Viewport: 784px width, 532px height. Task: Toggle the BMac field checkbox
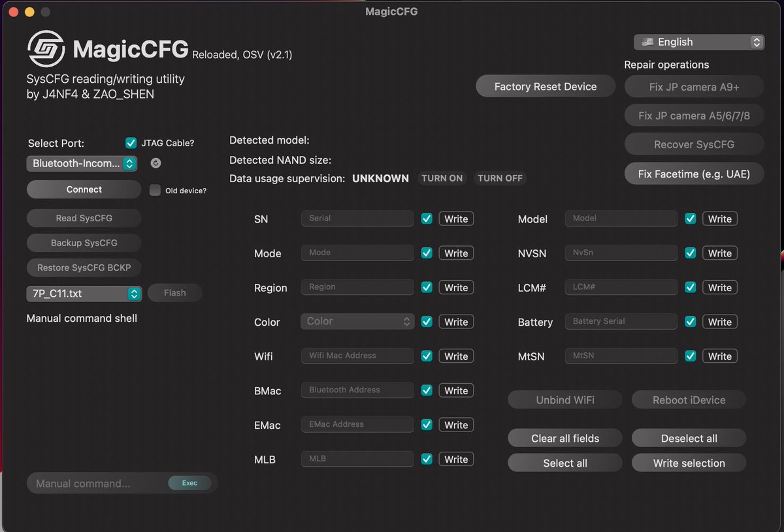click(x=427, y=390)
